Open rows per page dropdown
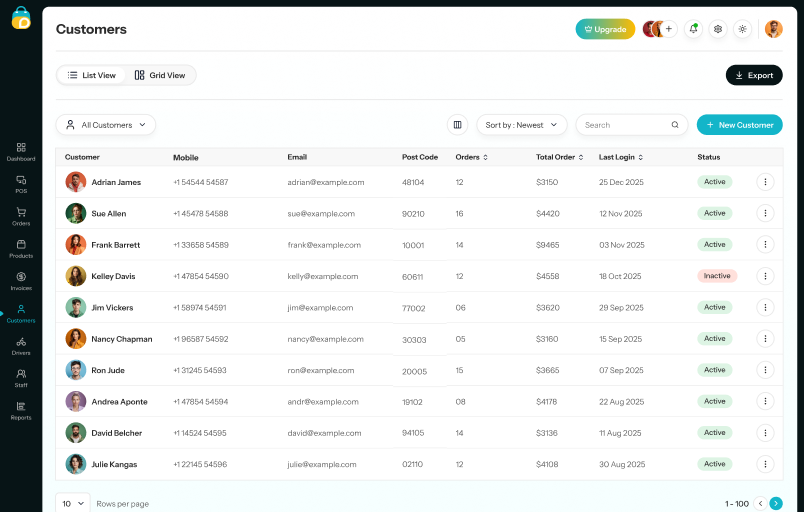 click(73, 503)
